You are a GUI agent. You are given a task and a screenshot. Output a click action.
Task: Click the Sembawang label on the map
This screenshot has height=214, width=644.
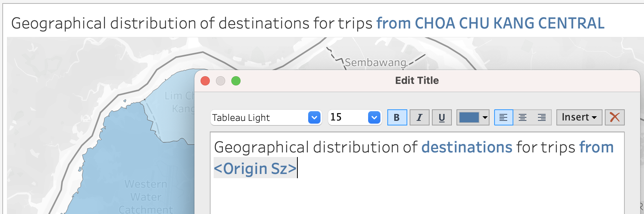[x=375, y=62]
